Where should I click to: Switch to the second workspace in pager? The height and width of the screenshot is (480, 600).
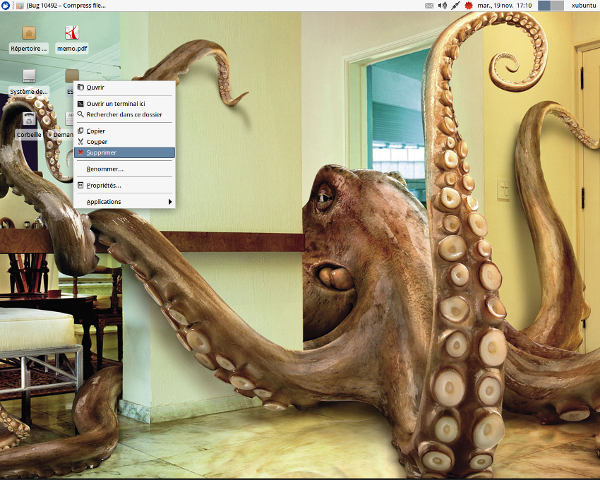tap(557, 6)
